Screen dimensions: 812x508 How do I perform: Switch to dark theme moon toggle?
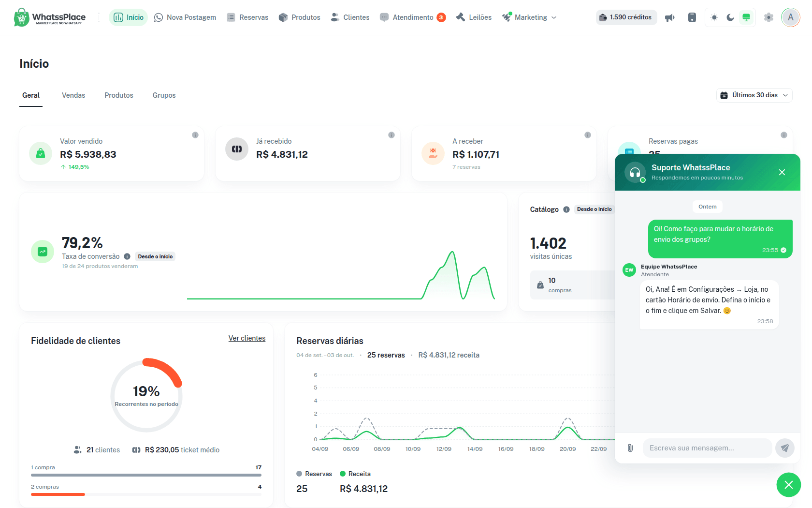[730, 17]
